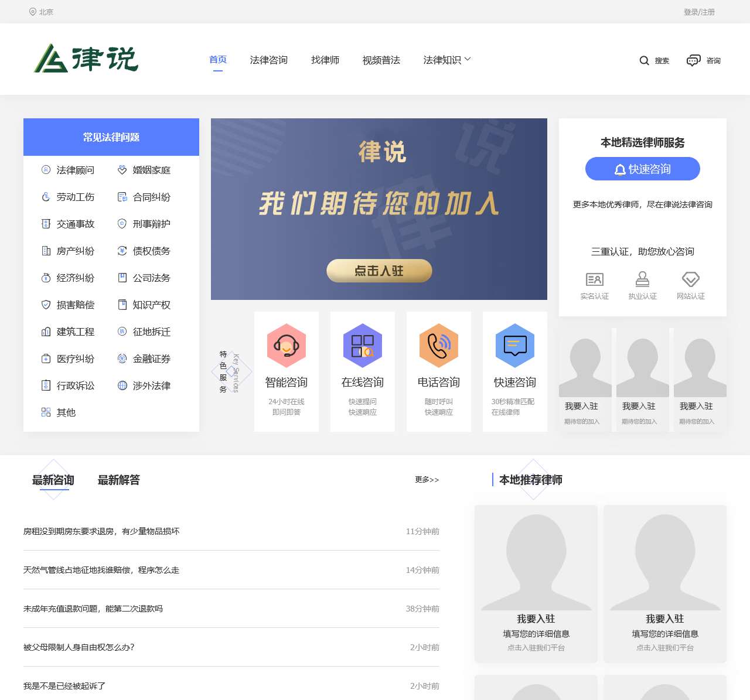Click the 金融证券 category icon

coord(122,358)
